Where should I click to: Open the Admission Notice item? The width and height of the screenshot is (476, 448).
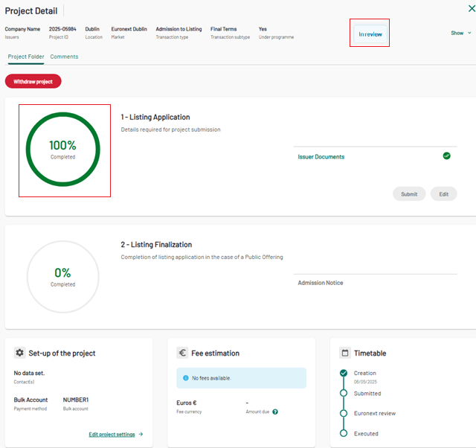tap(321, 283)
